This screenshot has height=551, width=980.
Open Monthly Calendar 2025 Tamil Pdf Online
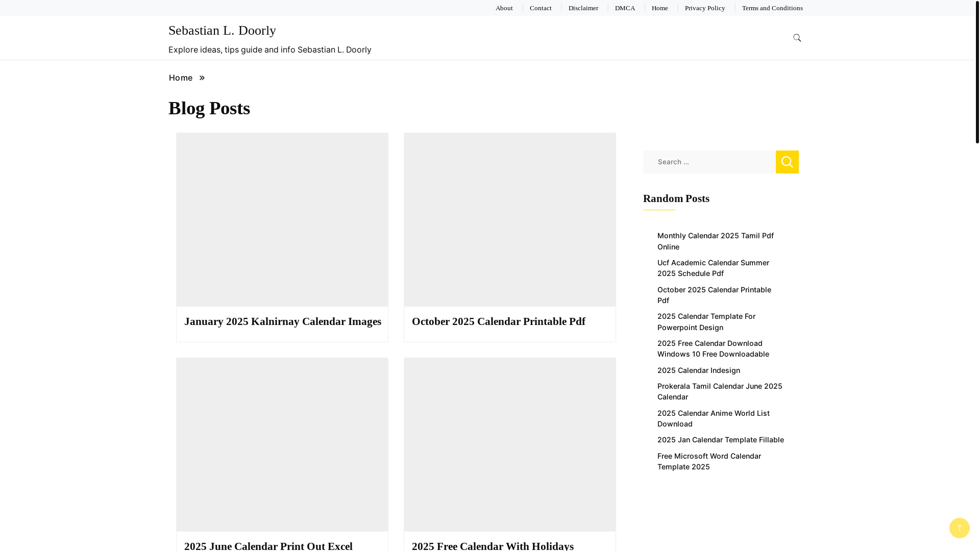tap(715, 241)
